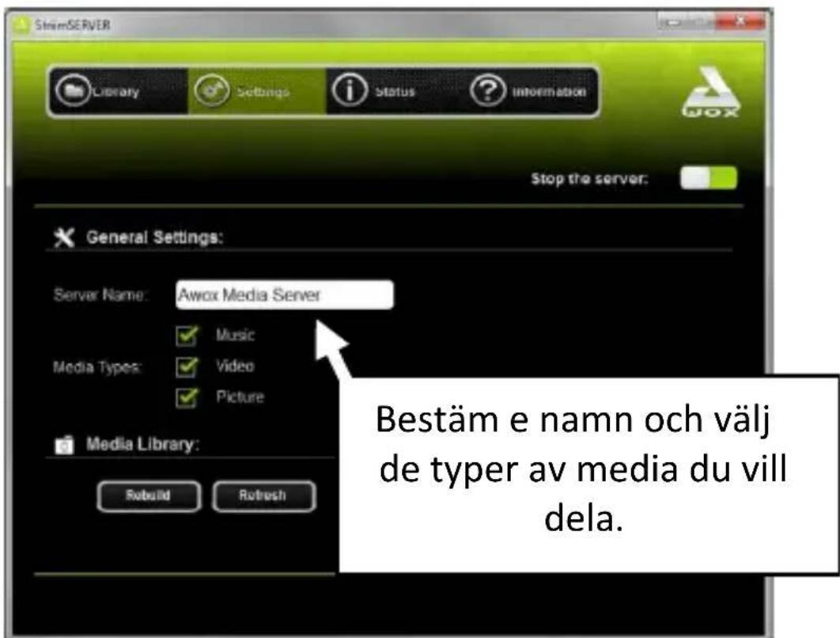
Task: Click the General Settings tools icon
Action: coord(64,237)
